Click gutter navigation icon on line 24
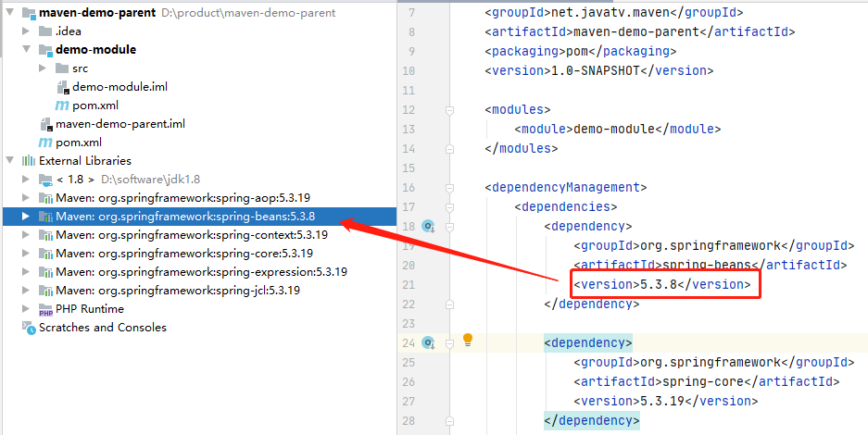This screenshot has height=435, width=868. coord(428,342)
